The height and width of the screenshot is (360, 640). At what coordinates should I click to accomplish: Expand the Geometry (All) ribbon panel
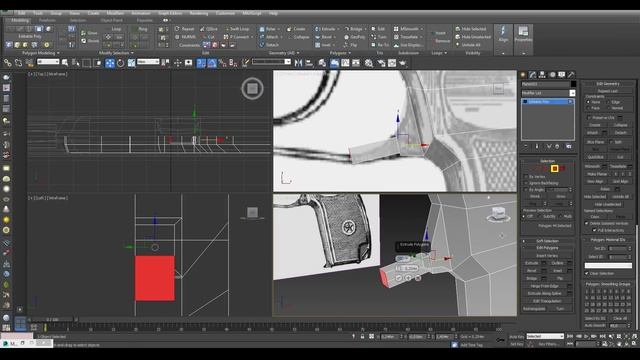[x=284, y=53]
